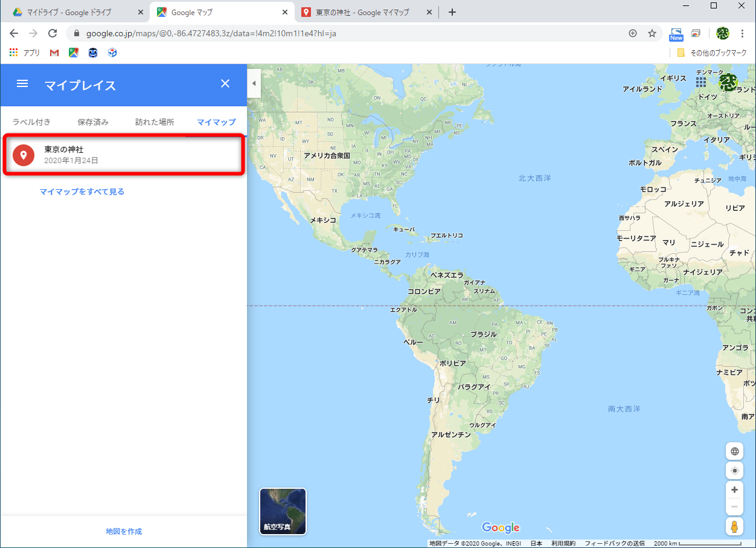Reload the page
The height and width of the screenshot is (548, 756).
point(53,33)
